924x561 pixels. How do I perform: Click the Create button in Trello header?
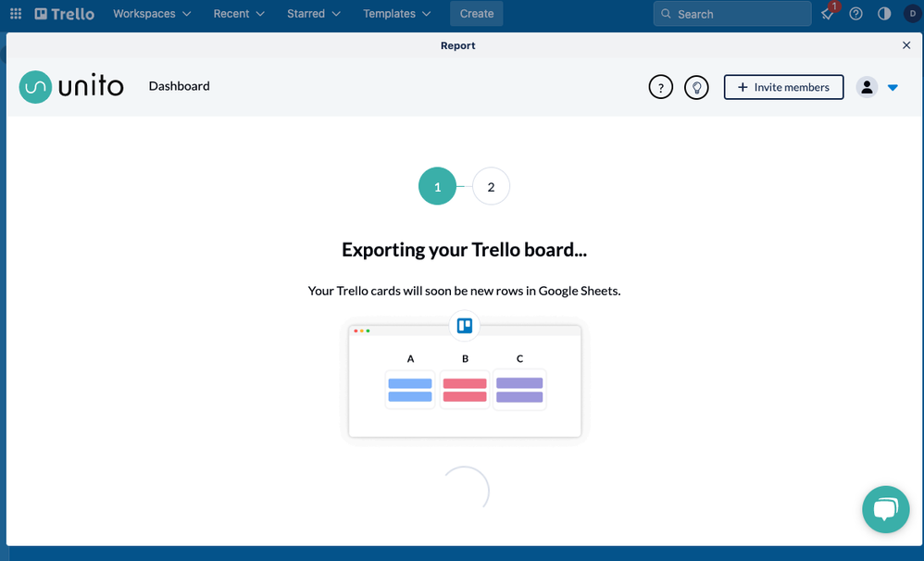[x=477, y=14]
